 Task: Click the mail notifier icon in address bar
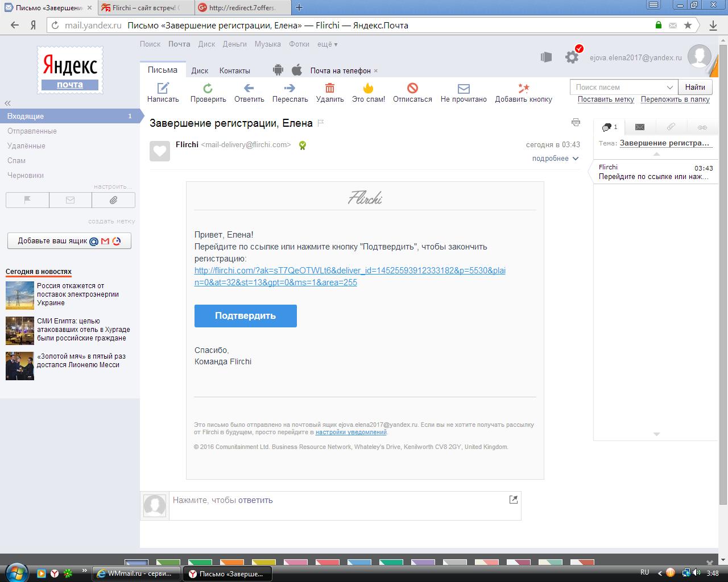pyautogui.click(x=673, y=25)
